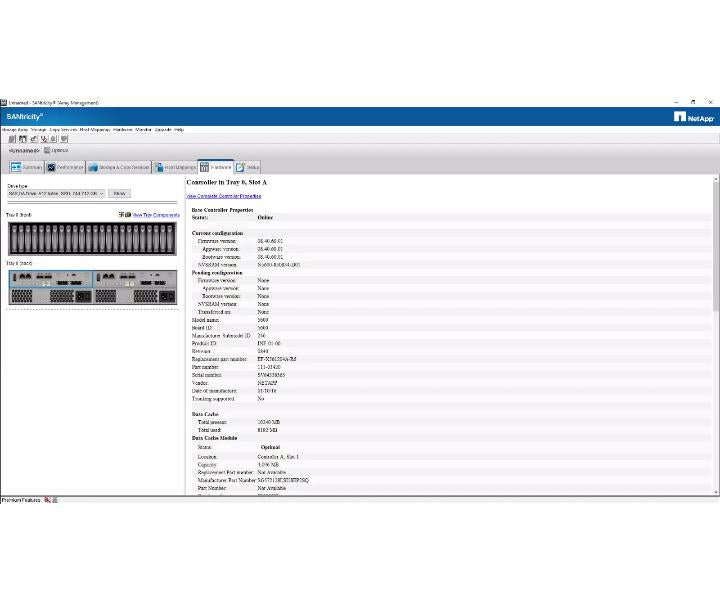
Task: Click the Total used data cache value
Action: tap(267, 430)
